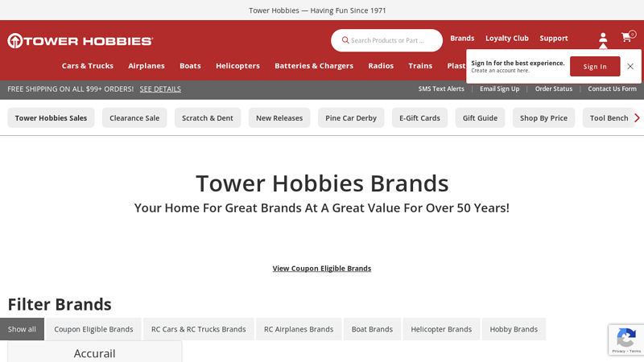This screenshot has height=362, width=644.
Task: Click View Coupon Eligible Brands link
Action: click(322, 269)
